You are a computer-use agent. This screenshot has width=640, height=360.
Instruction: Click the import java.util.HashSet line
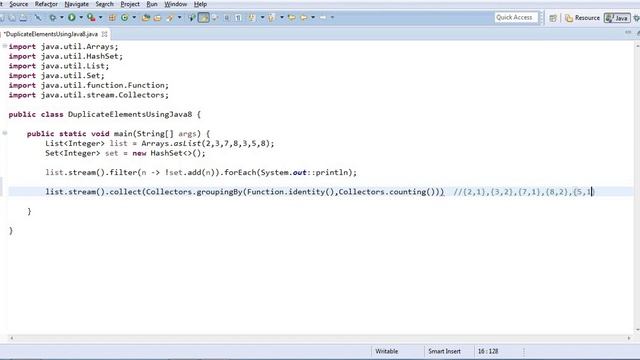[x=65, y=56]
